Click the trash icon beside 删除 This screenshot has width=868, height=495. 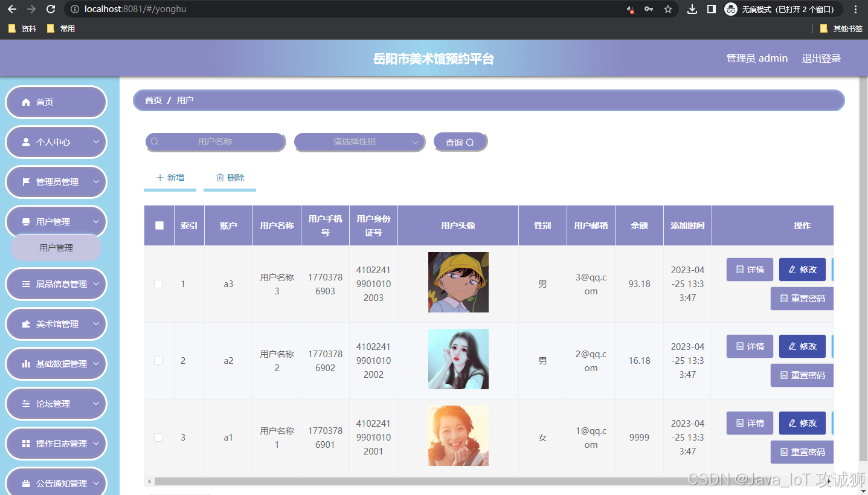pos(220,178)
